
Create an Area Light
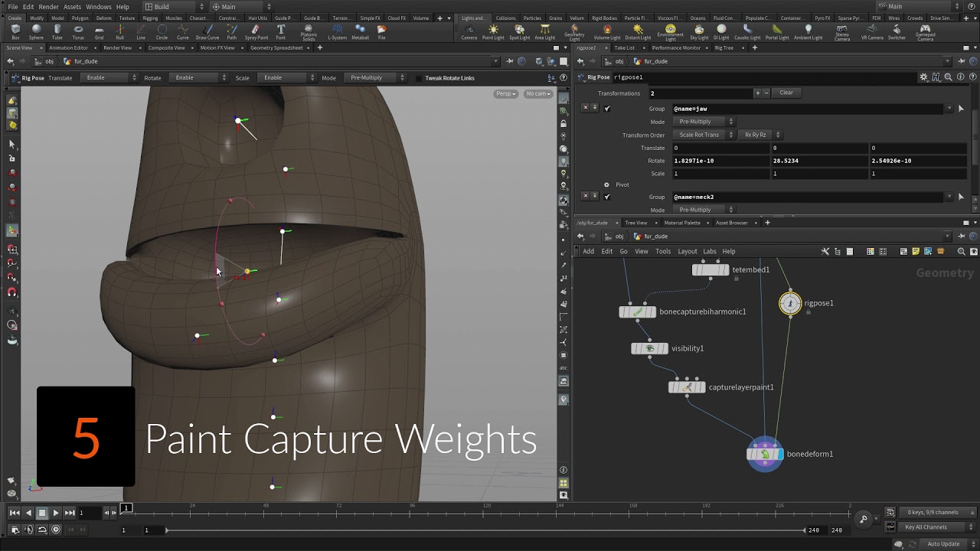[x=544, y=32]
